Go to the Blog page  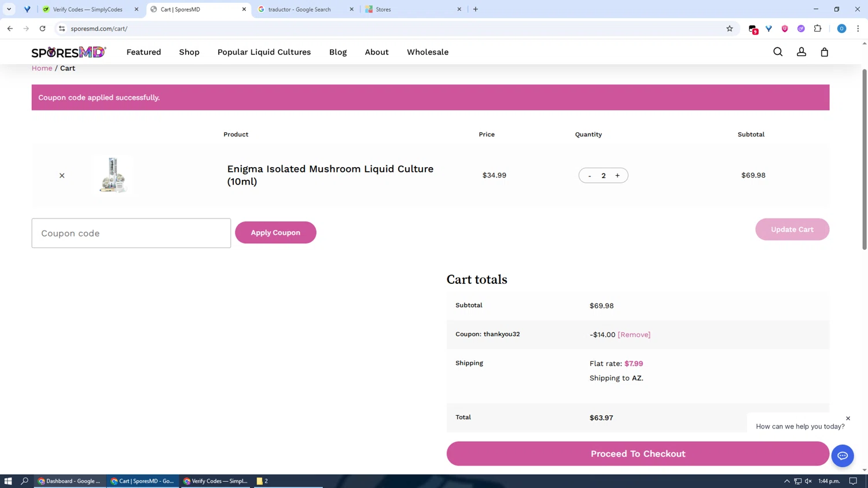pyautogui.click(x=338, y=52)
